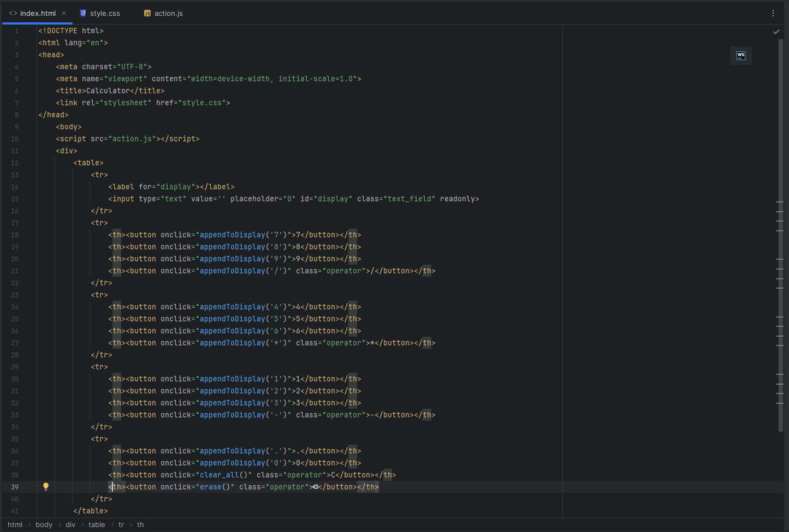Click the closing </head> tag
789x532 pixels.
(54, 115)
